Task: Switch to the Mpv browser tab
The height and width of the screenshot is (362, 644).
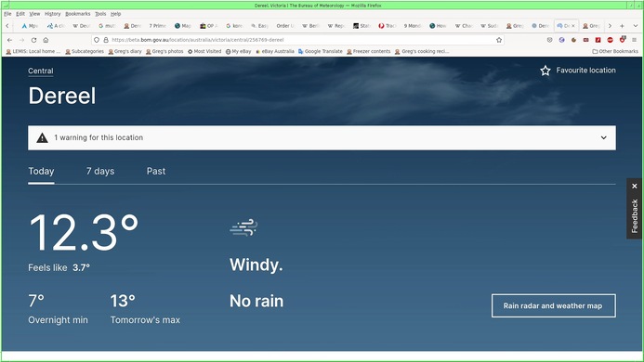Action: coord(30,25)
